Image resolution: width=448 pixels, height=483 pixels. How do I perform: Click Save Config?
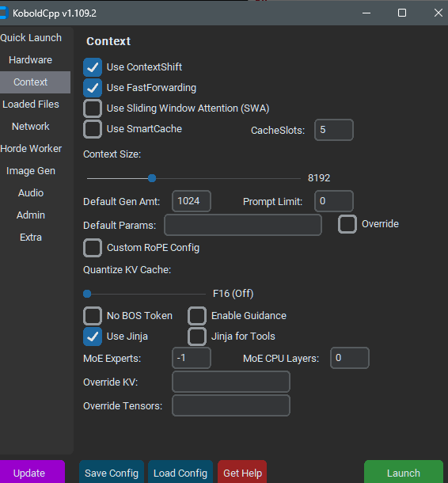112,472
